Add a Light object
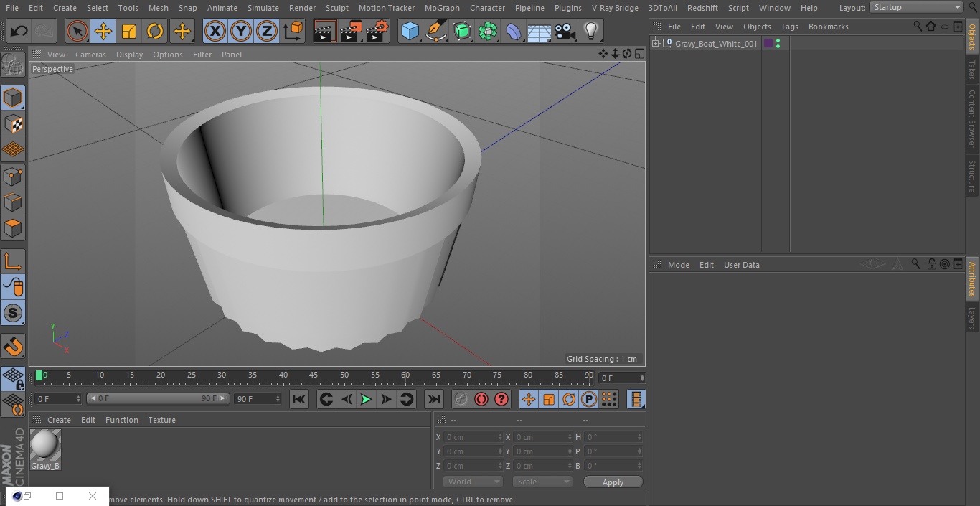The height and width of the screenshot is (506, 980). pyautogui.click(x=591, y=31)
